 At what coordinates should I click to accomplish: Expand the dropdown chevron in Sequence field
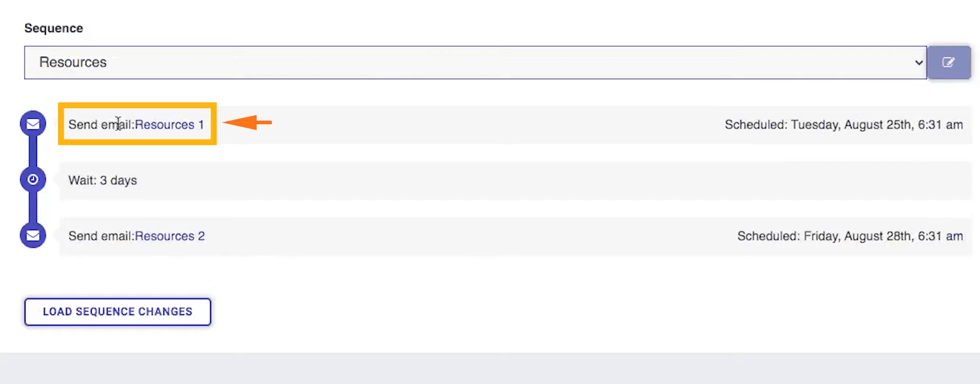pos(918,63)
